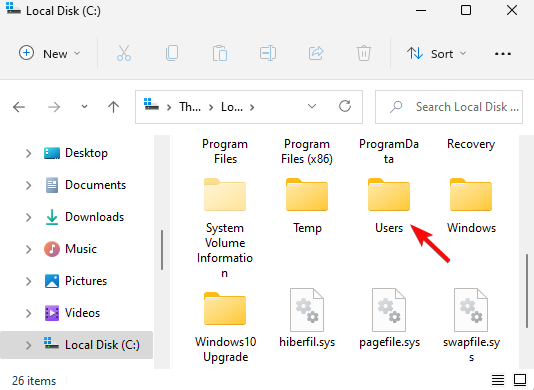The height and width of the screenshot is (390, 534).
Task: Open the Sort options dropdown
Action: coord(437,53)
